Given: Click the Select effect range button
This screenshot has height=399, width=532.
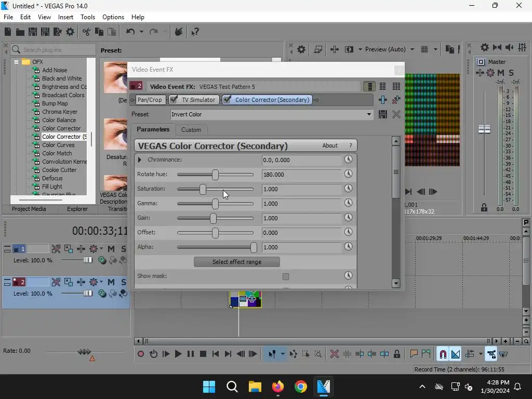Looking at the screenshot, I should [x=237, y=262].
